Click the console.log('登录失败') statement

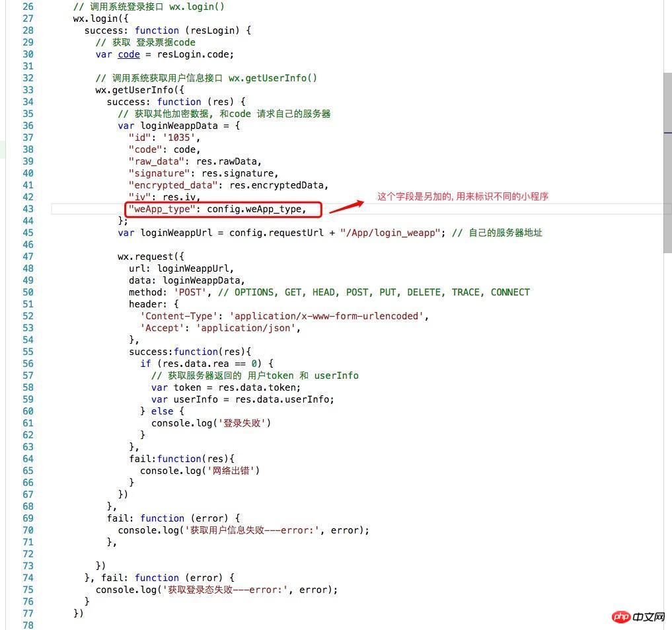[x=211, y=423]
